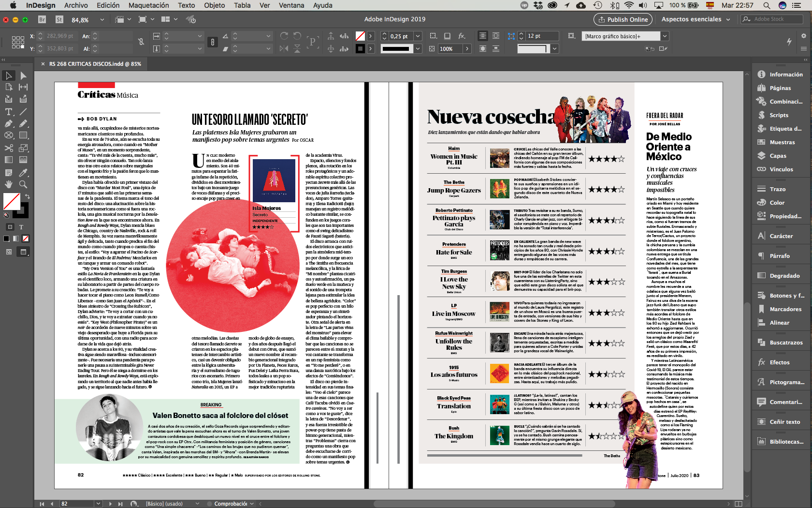Select the Selection tool arrow

coord(9,75)
